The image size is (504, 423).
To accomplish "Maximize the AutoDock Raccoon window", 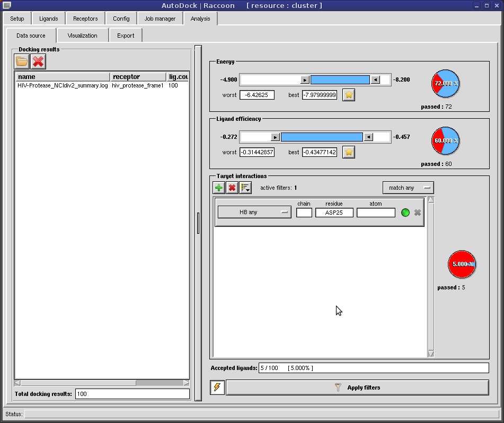I will click(487, 6).
